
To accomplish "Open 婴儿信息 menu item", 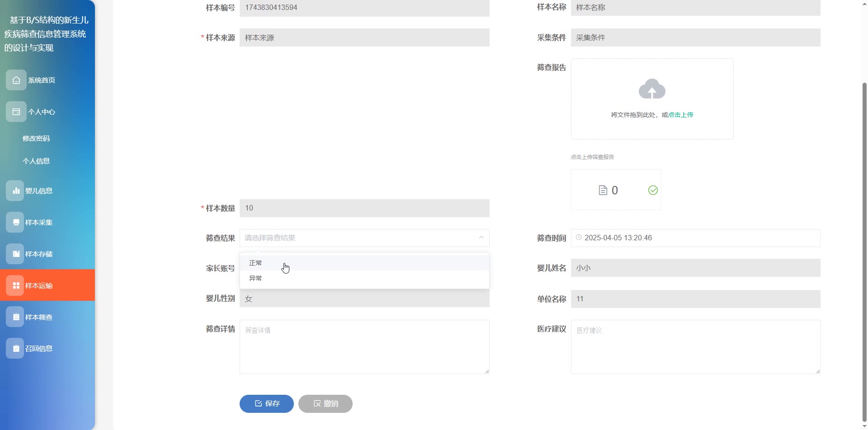I will point(47,191).
